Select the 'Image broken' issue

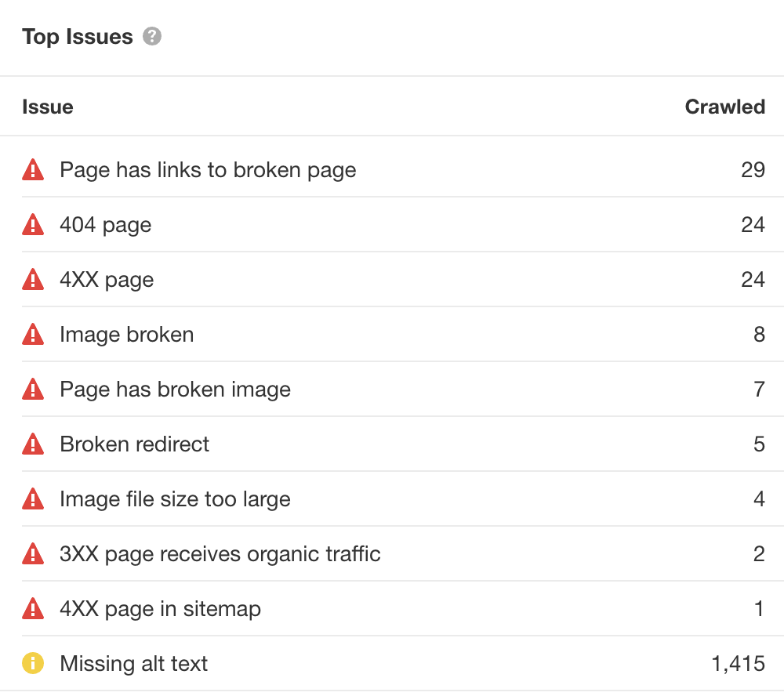click(x=126, y=335)
